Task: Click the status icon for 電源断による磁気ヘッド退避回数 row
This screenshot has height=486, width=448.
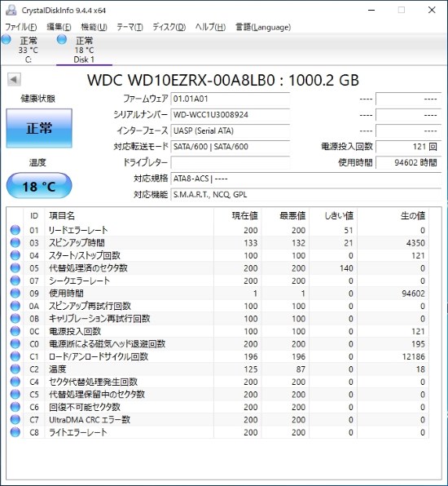Action: 15,344
